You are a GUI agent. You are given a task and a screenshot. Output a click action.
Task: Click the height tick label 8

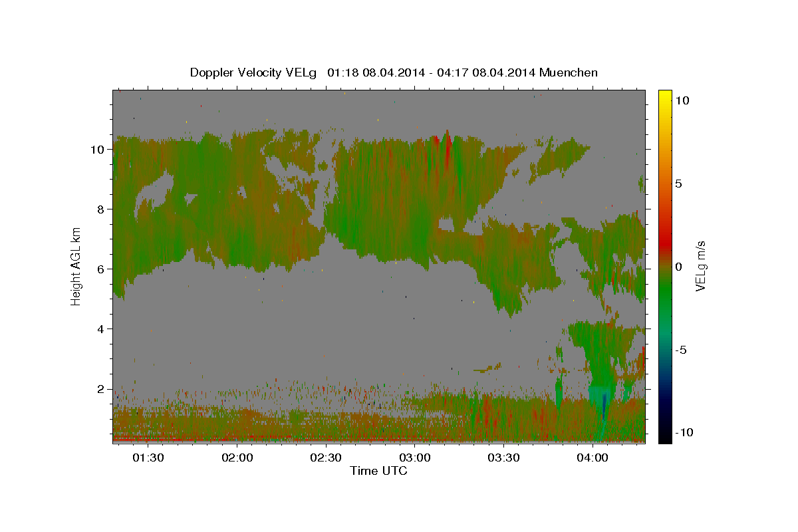pos(102,209)
